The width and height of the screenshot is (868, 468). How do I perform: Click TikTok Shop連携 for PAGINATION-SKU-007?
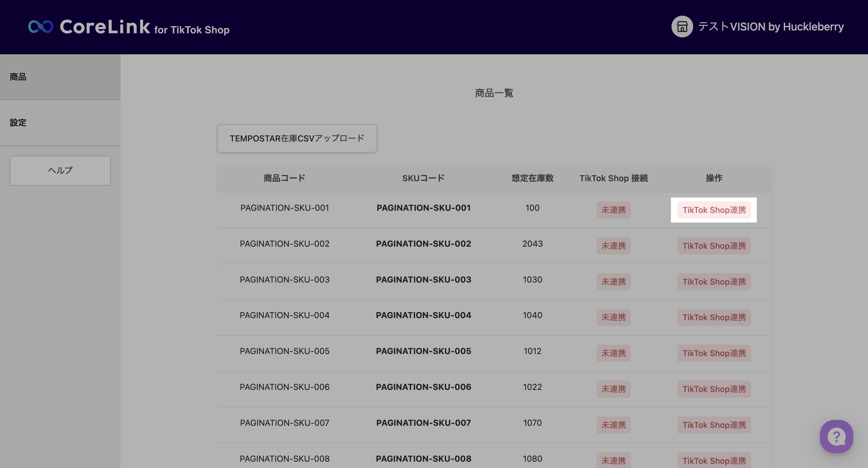(x=714, y=425)
